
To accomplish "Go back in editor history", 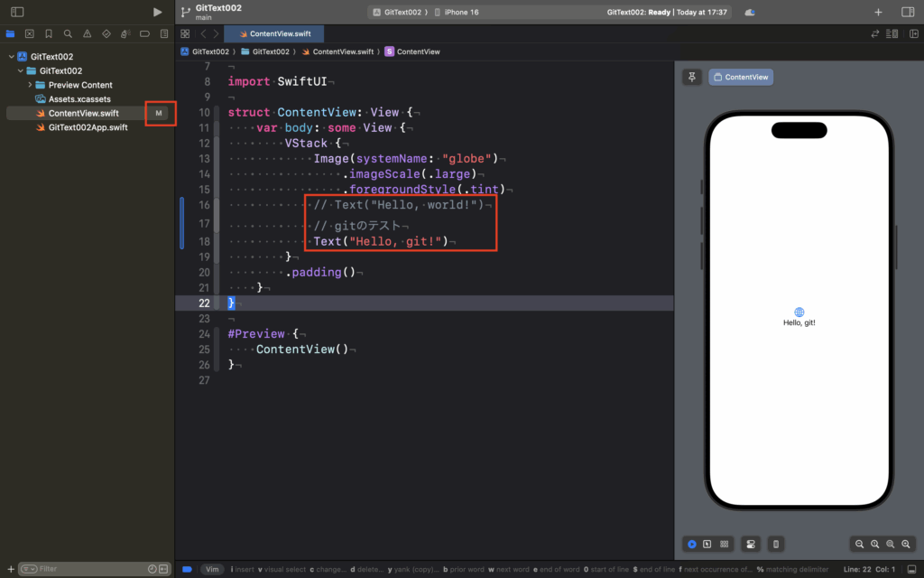I will (x=203, y=33).
